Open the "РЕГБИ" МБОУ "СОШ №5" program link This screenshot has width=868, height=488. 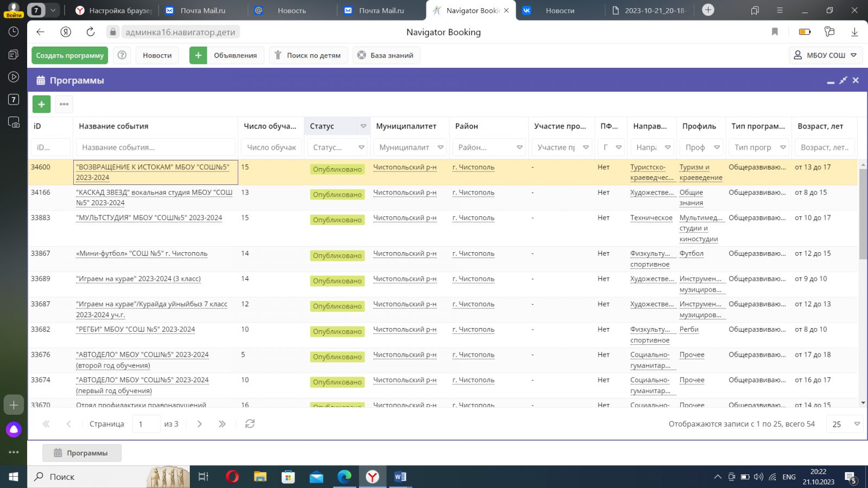(x=136, y=330)
